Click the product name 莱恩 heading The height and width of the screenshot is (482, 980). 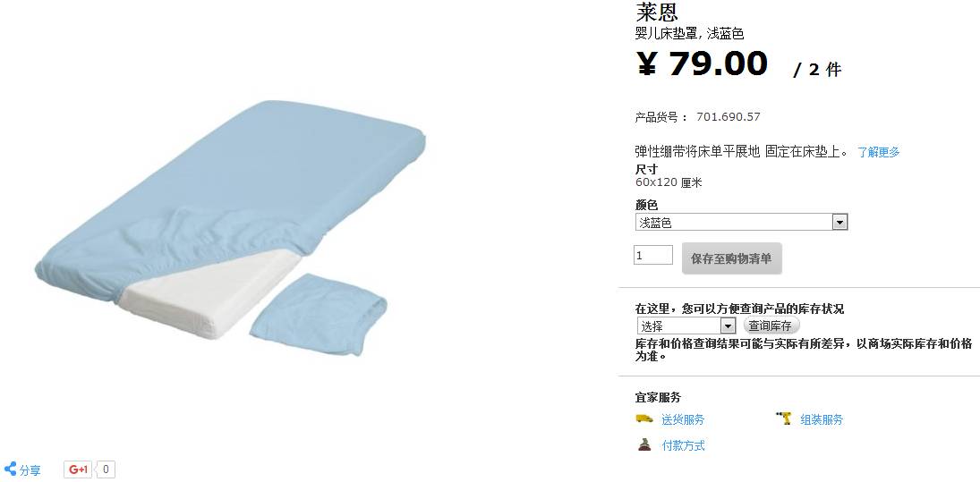(657, 12)
